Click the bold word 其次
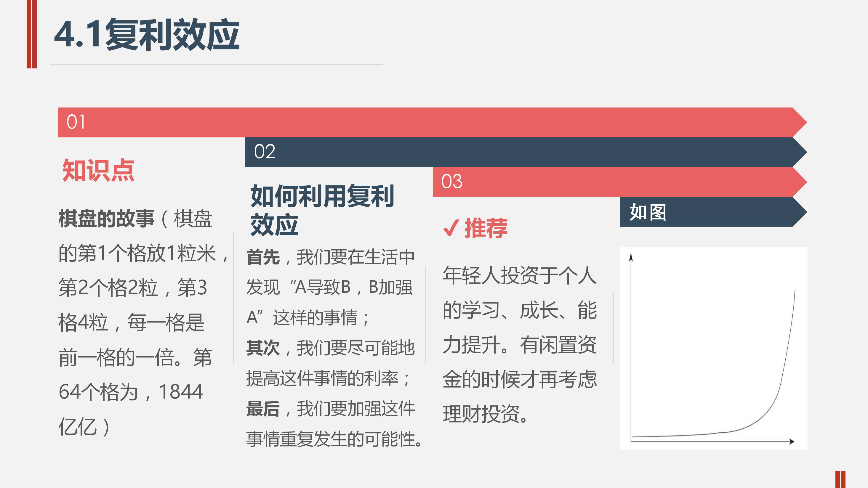Screen dimensions: 868x488 263,348
